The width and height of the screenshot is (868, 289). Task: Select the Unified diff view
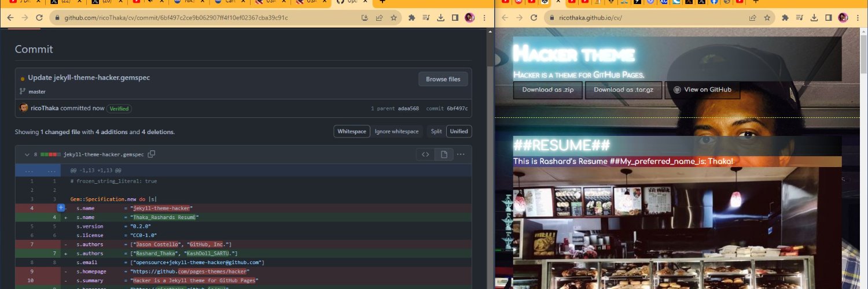(x=459, y=131)
